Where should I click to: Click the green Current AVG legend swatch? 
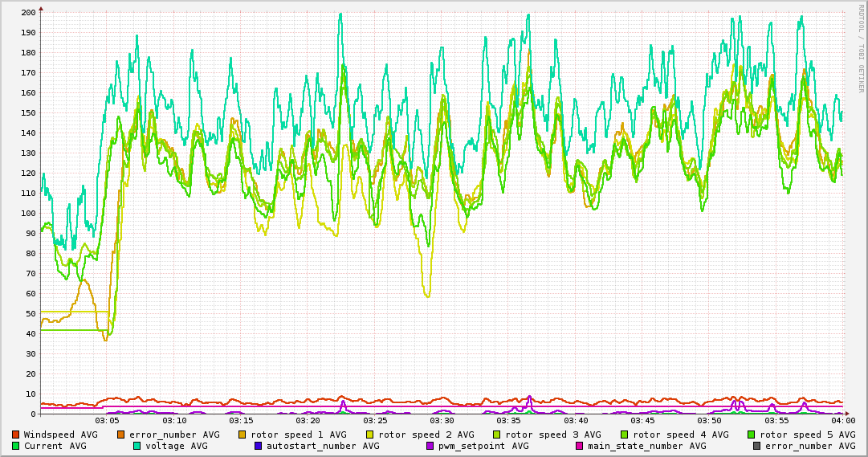point(15,446)
